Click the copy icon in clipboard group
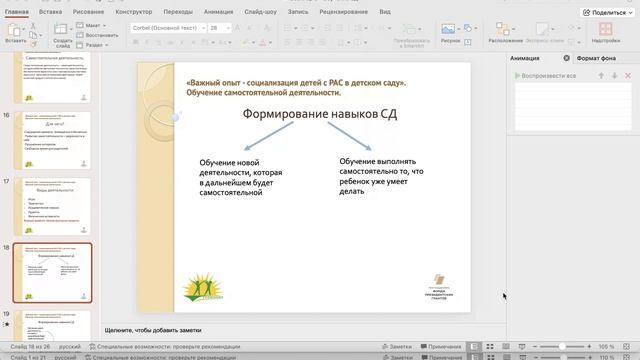 tap(33, 35)
